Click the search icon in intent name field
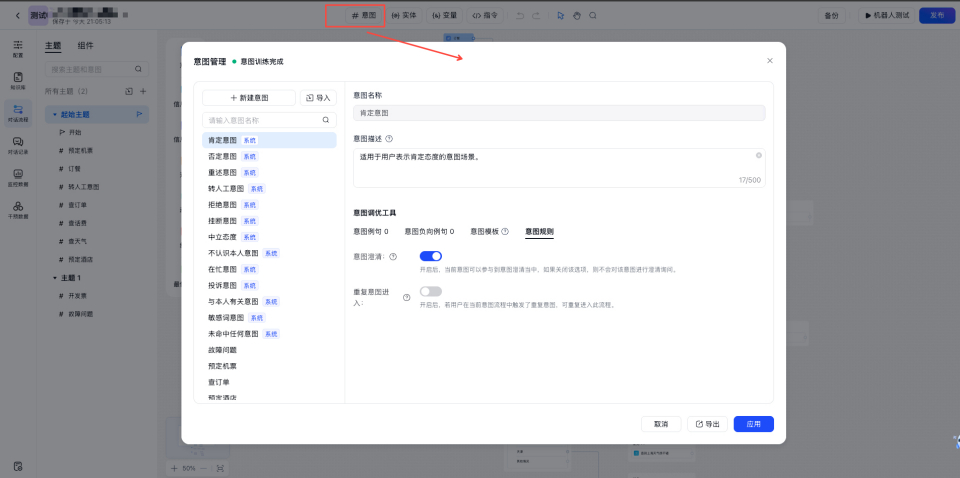 [326, 120]
